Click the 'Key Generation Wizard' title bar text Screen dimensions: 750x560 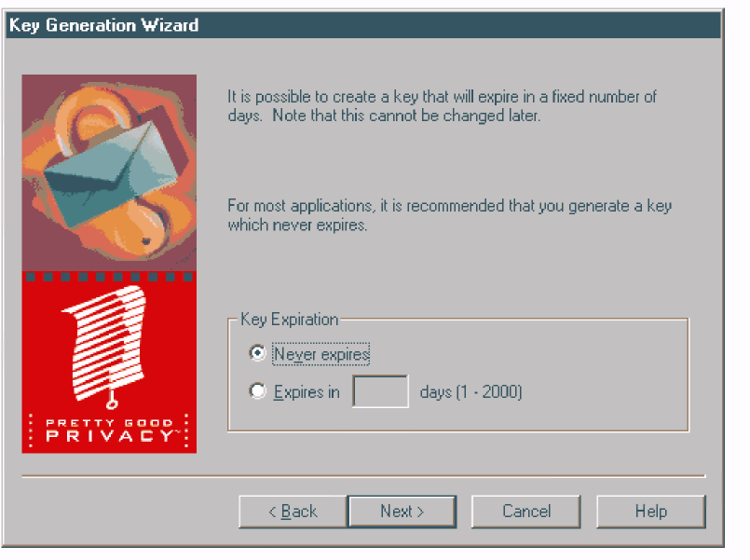pyautogui.click(x=103, y=25)
